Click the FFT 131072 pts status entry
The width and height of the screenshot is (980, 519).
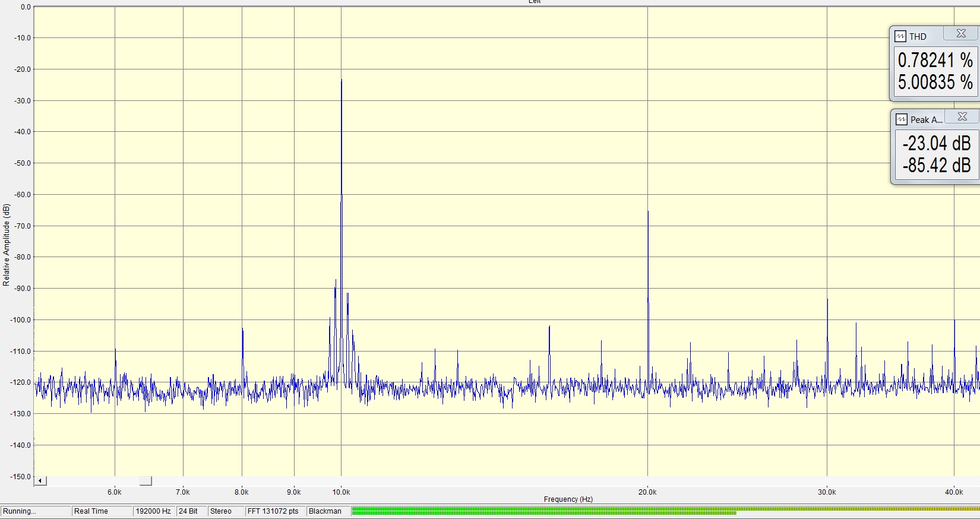(x=274, y=511)
